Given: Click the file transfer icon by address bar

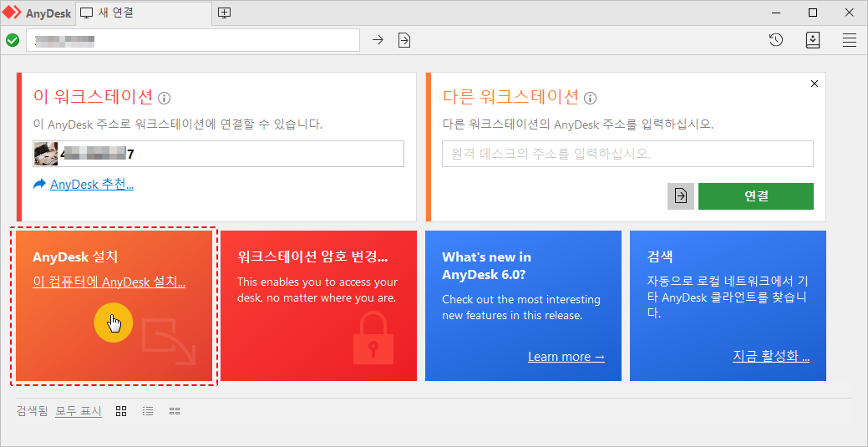Looking at the screenshot, I should (404, 40).
